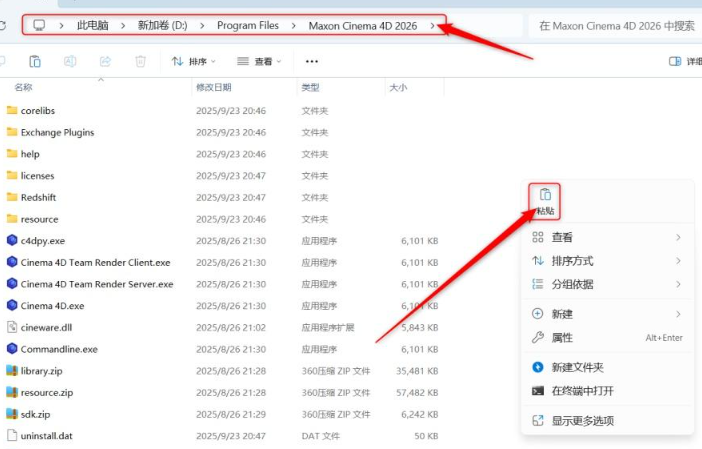Click the search box 在 Maxon Cinema 4D 2026 中搜索
This screenshot has width=702, height=449.
(x=615, y=26)
